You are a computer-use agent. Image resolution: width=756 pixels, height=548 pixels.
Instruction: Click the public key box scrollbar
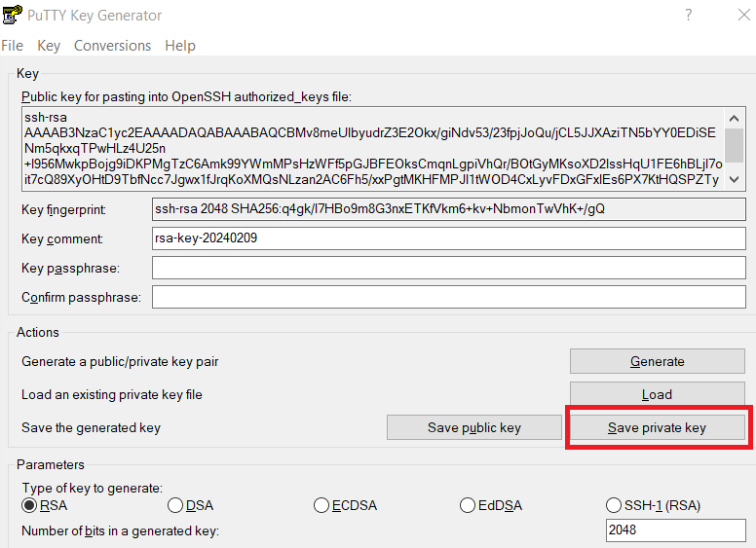(735, 146)
